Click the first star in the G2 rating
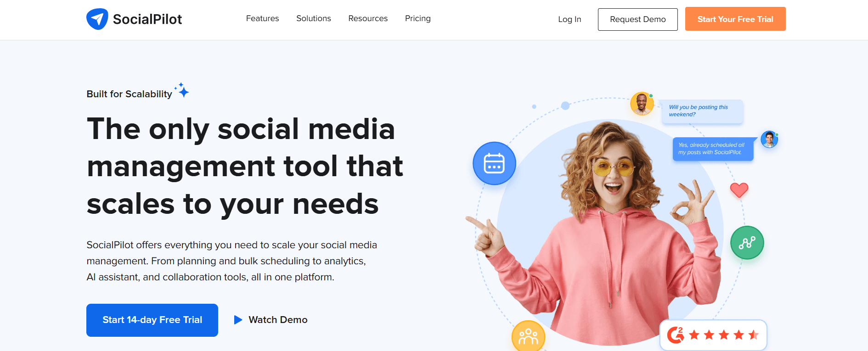The image size is (868, 351). pos(694,335)
